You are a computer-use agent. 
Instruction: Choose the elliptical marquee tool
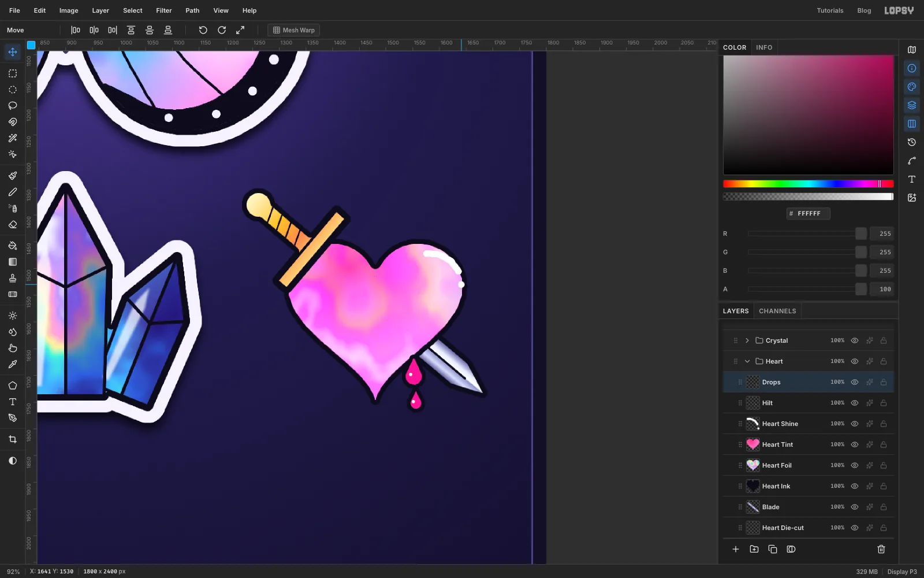pos(13,90)
